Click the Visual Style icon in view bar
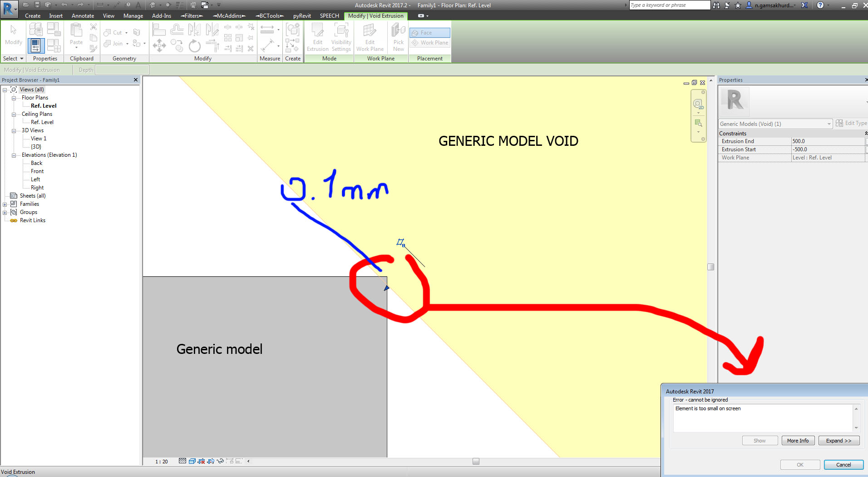 [x=192, y=461]
